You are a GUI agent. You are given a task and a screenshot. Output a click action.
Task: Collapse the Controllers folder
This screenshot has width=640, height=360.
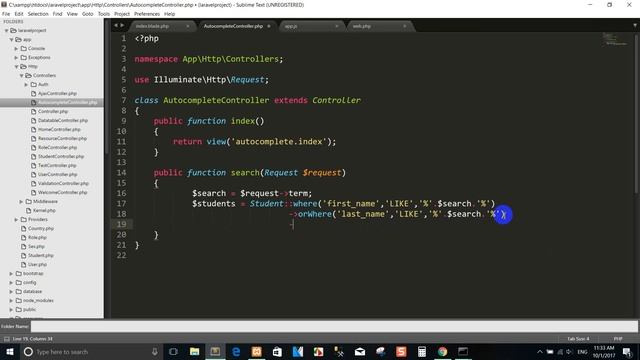pos(21,76)
